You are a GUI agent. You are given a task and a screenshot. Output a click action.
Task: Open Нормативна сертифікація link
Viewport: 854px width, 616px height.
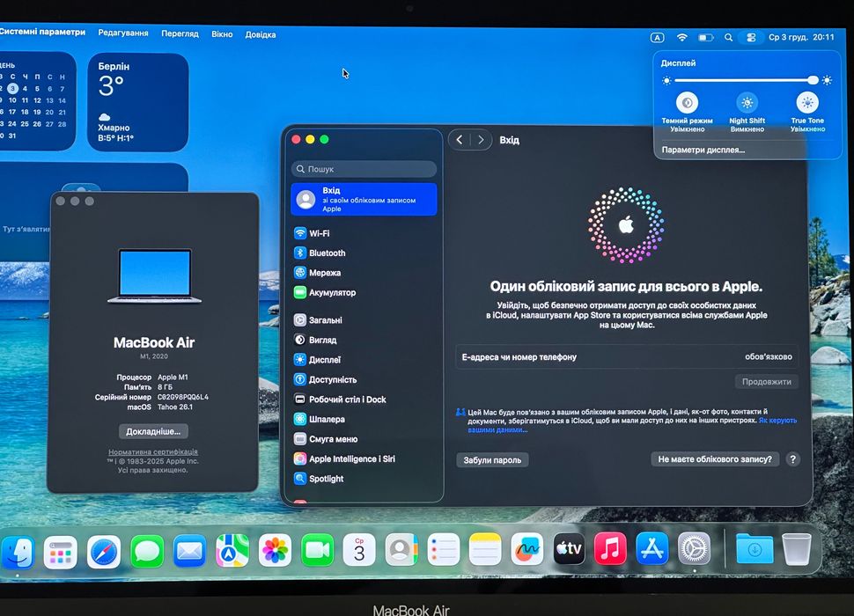coord(153,451)
